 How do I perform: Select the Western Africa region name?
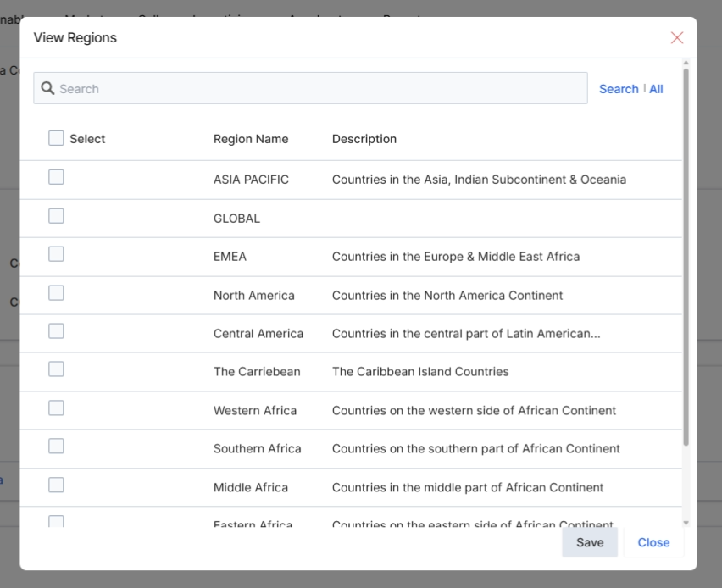(x=255, y=410)
